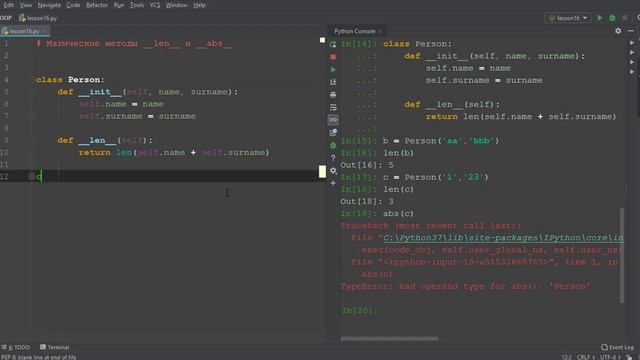
Task: Click the Russian comment on line 1
Action: 135,43
